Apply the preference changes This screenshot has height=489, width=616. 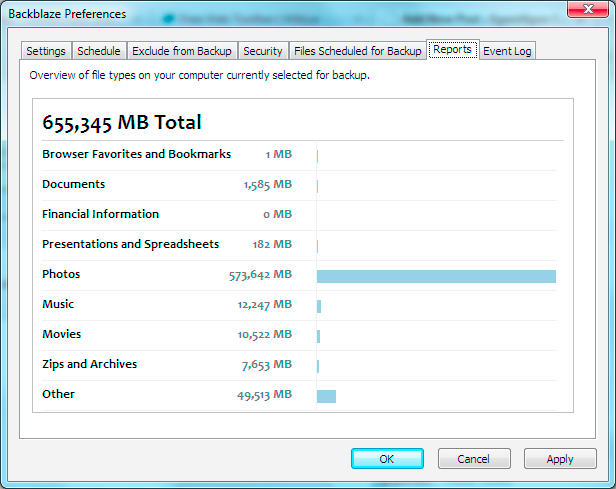[560, 458]
